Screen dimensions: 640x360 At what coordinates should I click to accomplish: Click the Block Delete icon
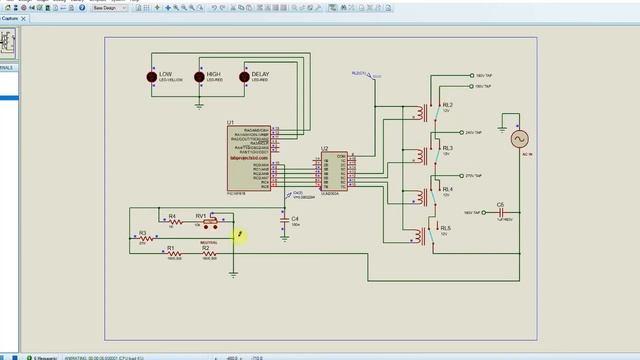coord(284,8)
